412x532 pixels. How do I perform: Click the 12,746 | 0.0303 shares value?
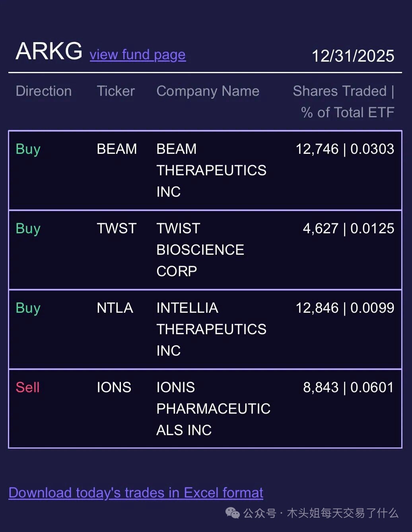click(345, 149)
